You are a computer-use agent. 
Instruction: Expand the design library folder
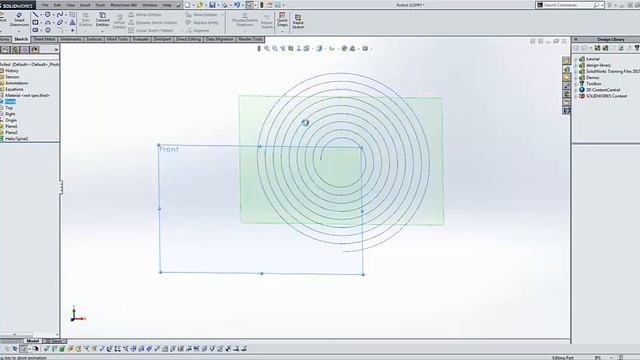pyautogui.click(x=576, y=65)
